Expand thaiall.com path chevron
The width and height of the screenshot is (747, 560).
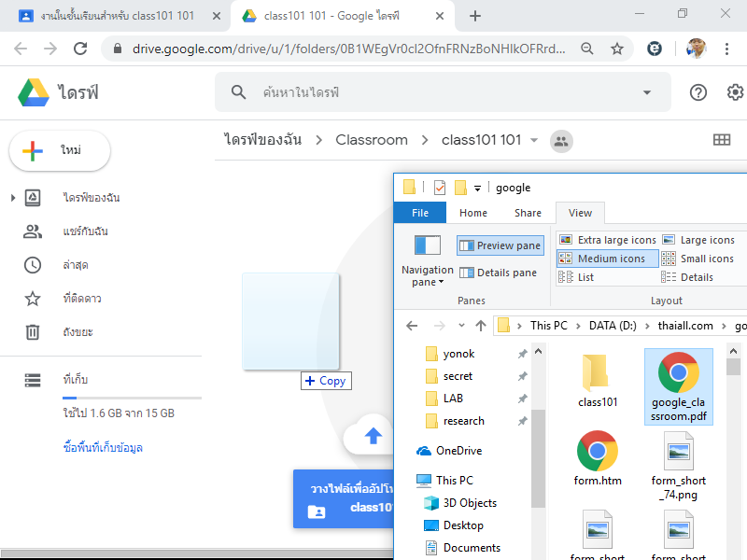(x=724, y=326)
